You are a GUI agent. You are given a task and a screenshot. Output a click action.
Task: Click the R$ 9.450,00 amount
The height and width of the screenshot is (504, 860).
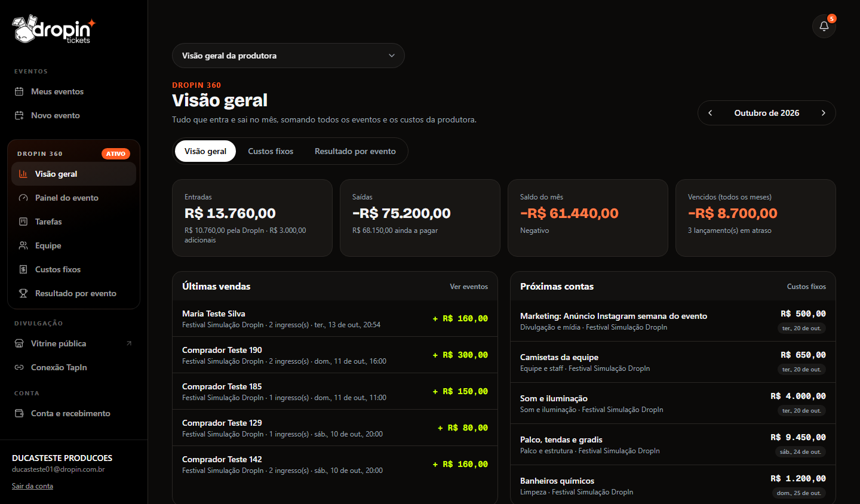798,437
